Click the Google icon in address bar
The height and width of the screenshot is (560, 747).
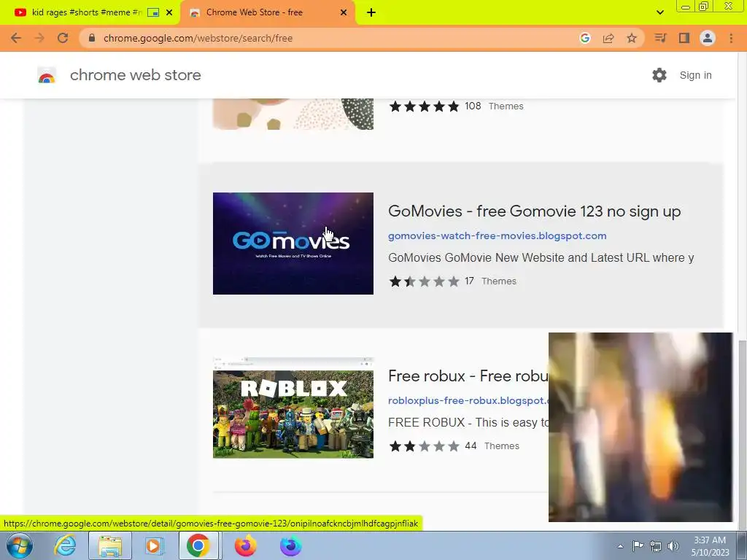585,38
